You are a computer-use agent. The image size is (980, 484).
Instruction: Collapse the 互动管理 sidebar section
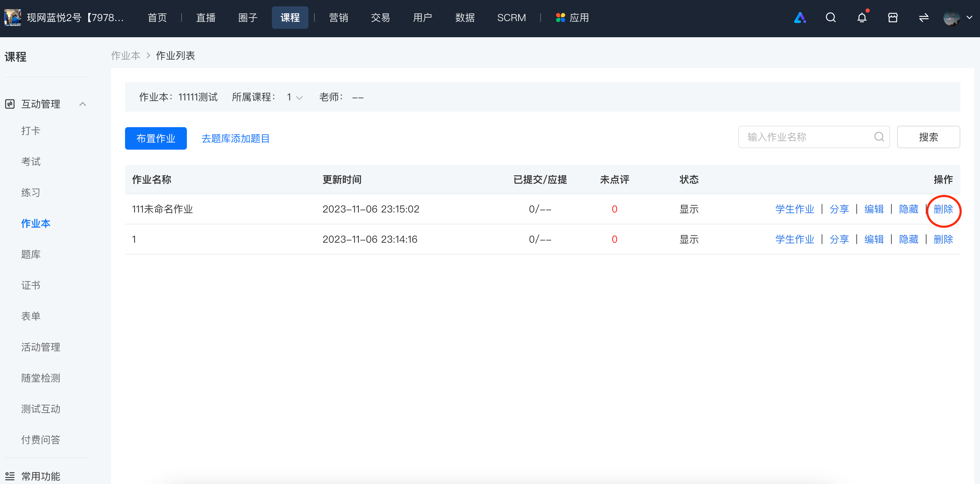pos(83,104)
